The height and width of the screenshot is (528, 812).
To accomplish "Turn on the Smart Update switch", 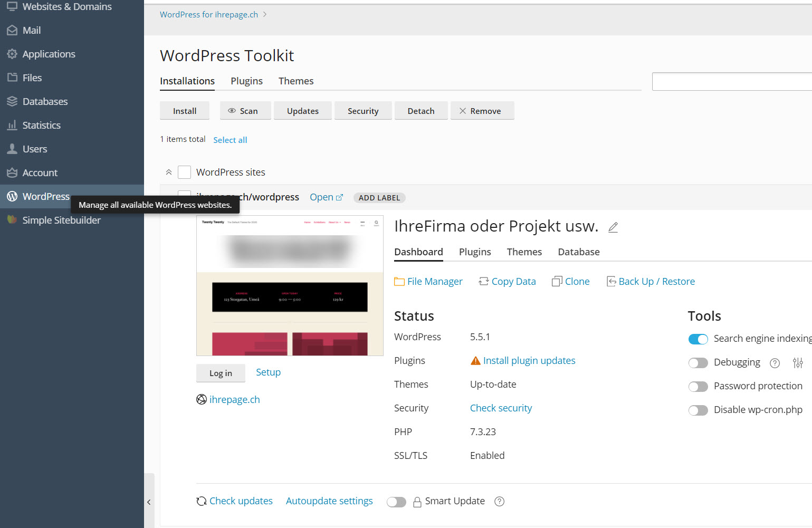I will (396, 502).
